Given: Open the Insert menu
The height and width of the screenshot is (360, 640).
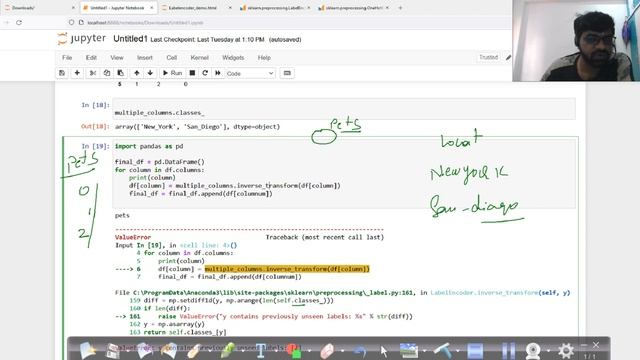Looking at the screenshot, I should pos(144,58).
